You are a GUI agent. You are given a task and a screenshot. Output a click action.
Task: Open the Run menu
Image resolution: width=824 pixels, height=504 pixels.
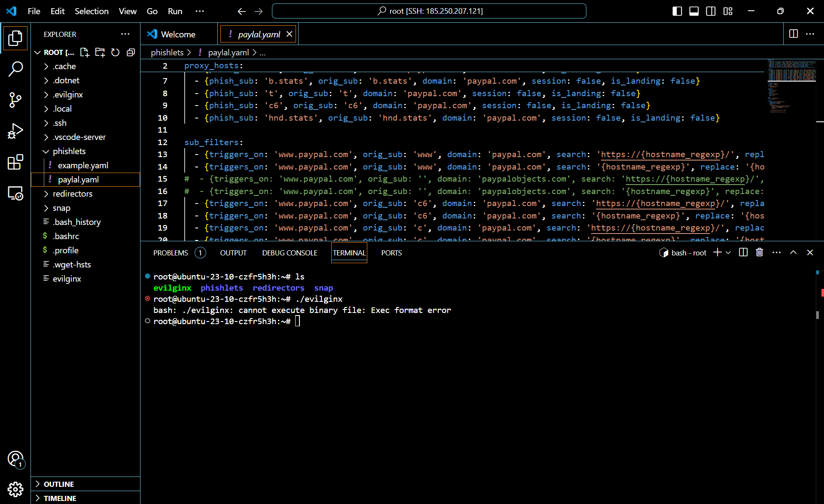point(175,11)
